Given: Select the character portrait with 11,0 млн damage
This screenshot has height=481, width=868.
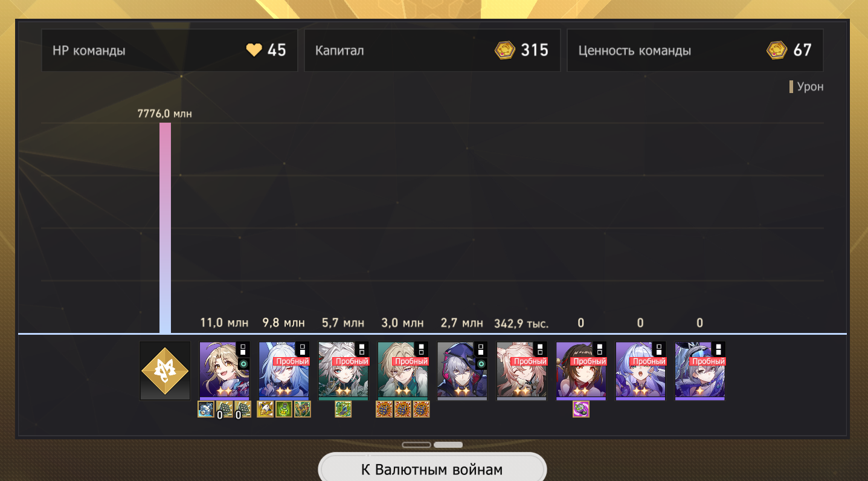Looking at the screenshot, I should [x=224, y=371].
